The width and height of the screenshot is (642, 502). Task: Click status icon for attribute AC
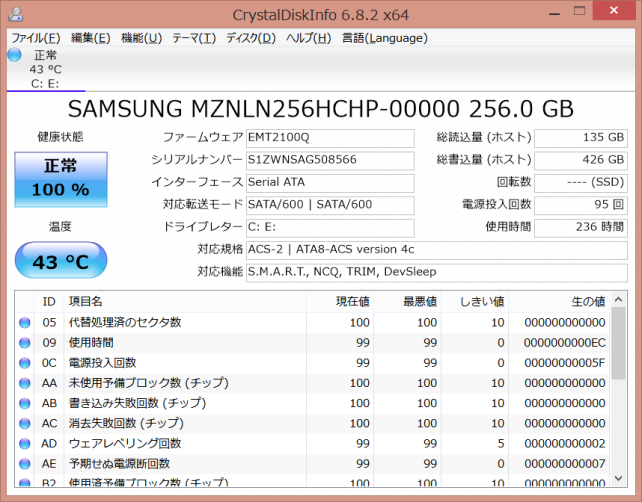[25, 423]
